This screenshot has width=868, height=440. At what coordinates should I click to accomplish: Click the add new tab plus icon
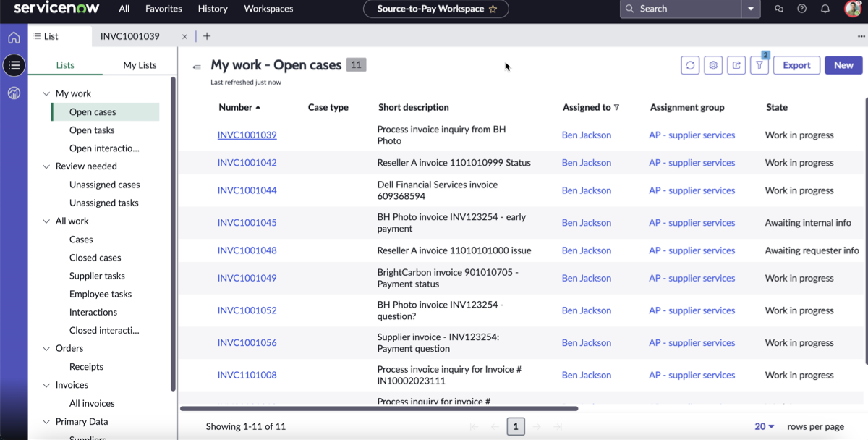pyautogui.click(x=207, y=36)
